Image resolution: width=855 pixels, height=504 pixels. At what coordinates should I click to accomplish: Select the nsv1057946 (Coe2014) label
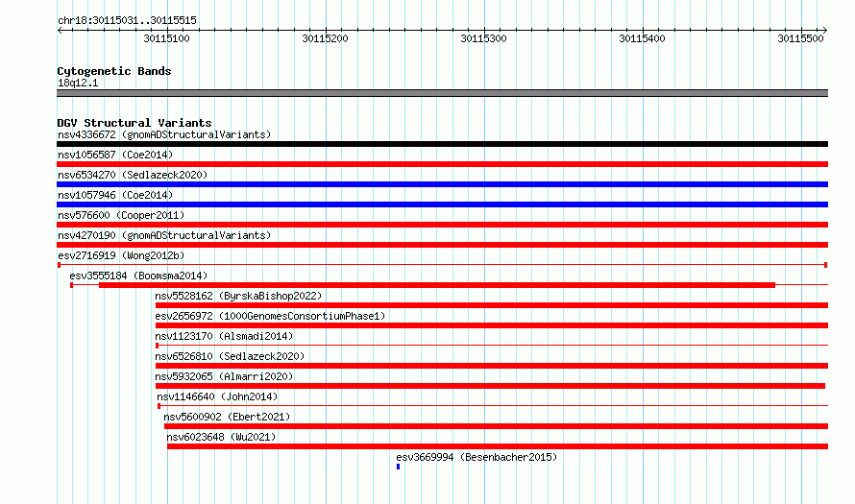115,195
